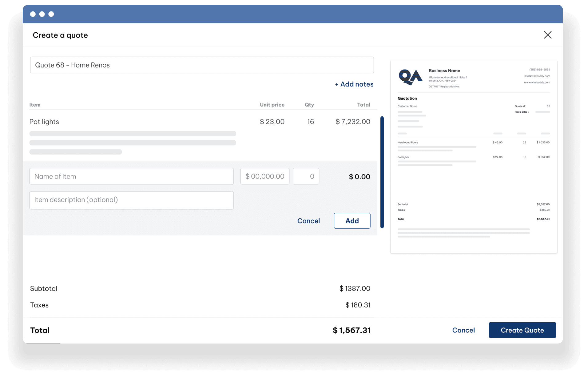Click 'Business Name' in the preview

444,71
